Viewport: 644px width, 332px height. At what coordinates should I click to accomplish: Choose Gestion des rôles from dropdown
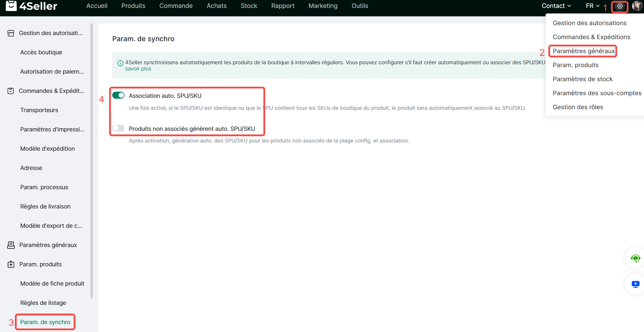pos(578,107)
